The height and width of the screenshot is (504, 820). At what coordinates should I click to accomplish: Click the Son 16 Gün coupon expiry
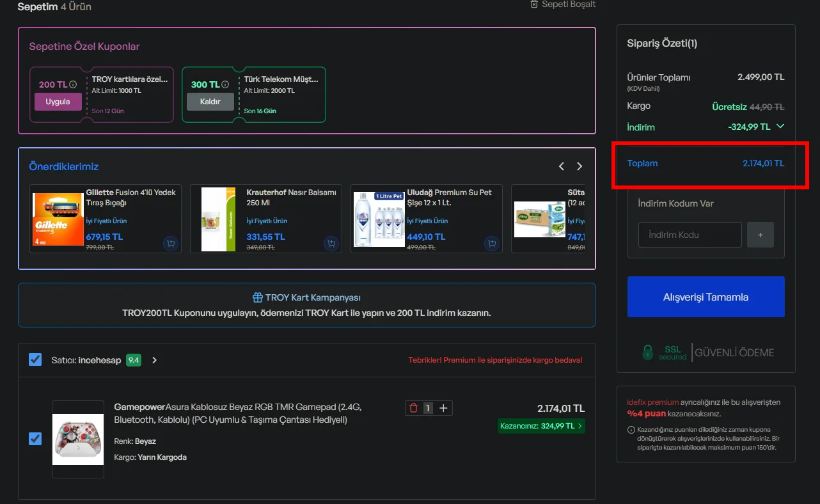click(x=260, y=111)
